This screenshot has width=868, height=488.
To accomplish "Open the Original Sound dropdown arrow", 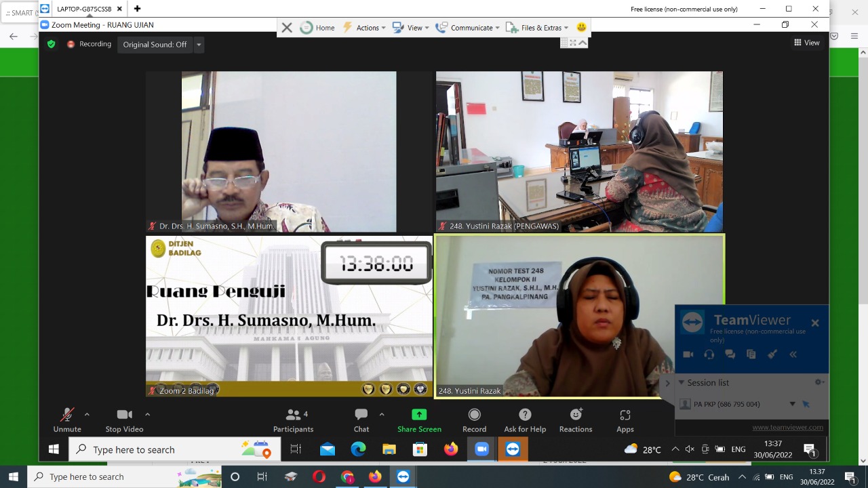I will pyautogui.click(x=199, y=45).
